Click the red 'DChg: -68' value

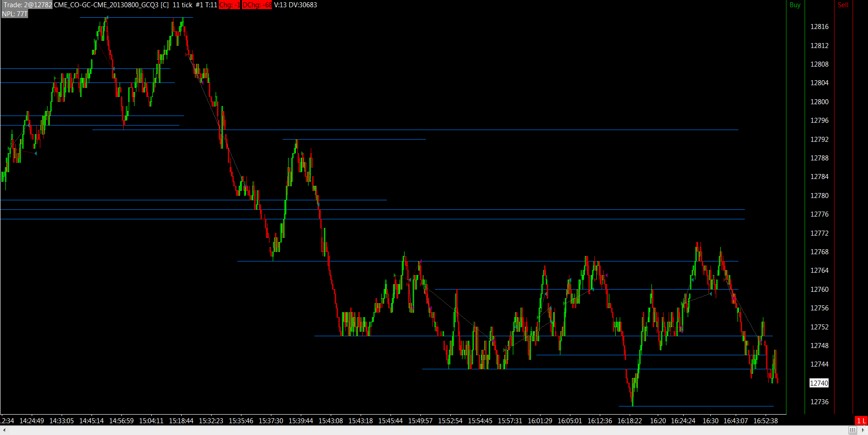257,5
